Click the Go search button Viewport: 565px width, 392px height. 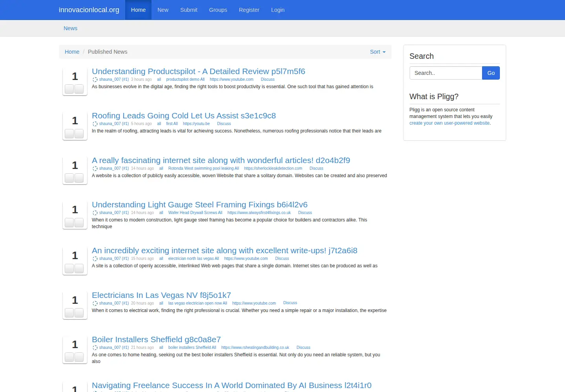(x=491, y=73)
